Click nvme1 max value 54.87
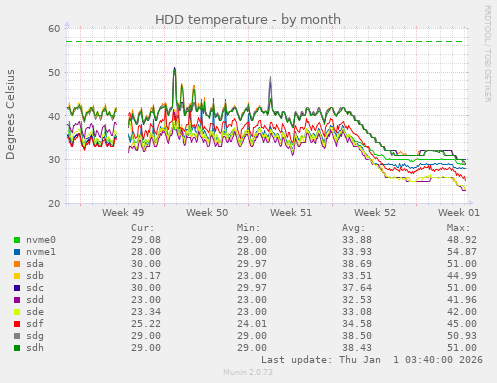This screenshot has width=497, height=383. (462, 252)
